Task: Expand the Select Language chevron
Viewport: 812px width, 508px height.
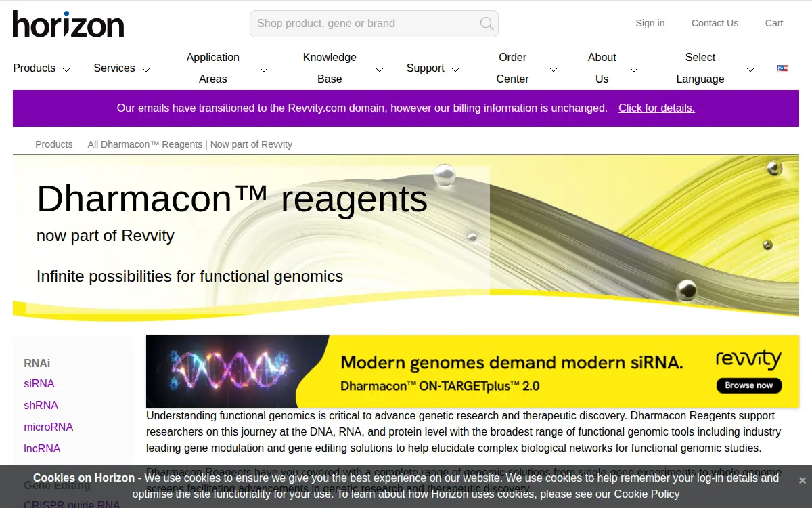Action: tap(750, 70)
